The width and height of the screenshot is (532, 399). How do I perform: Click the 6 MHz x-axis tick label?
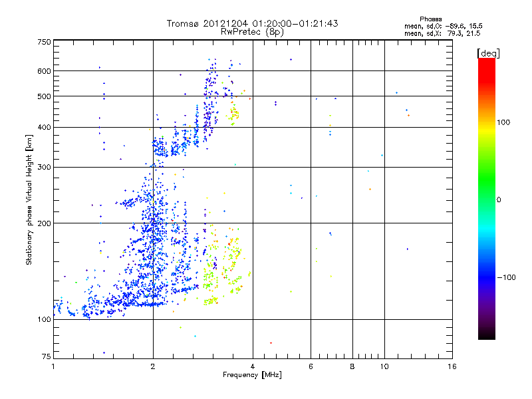coord(311,366)
